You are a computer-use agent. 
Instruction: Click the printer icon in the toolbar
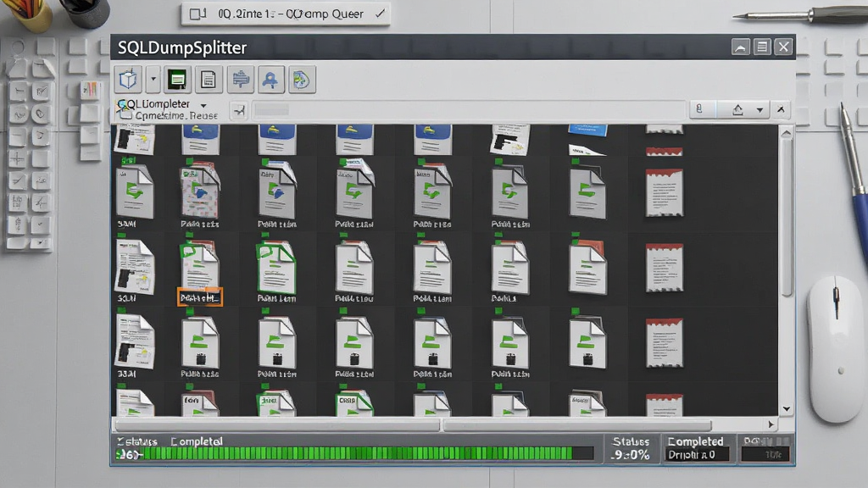tap(240, 80)
